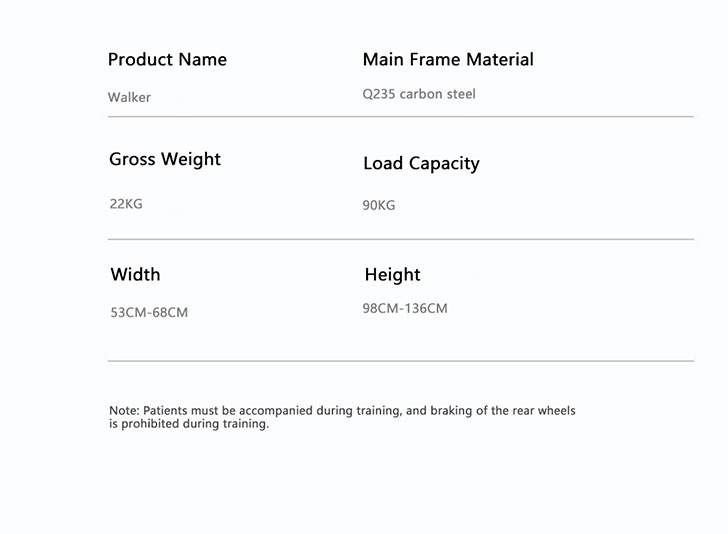The height and width of the screenshot is (534, 728).
Task: Click the note line ending 'prohibited during training.'
Action: 189,424
